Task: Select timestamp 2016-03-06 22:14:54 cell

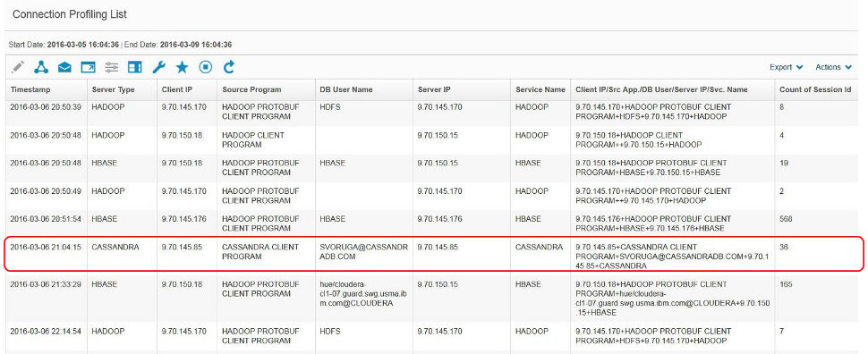Action: (46, 332)
